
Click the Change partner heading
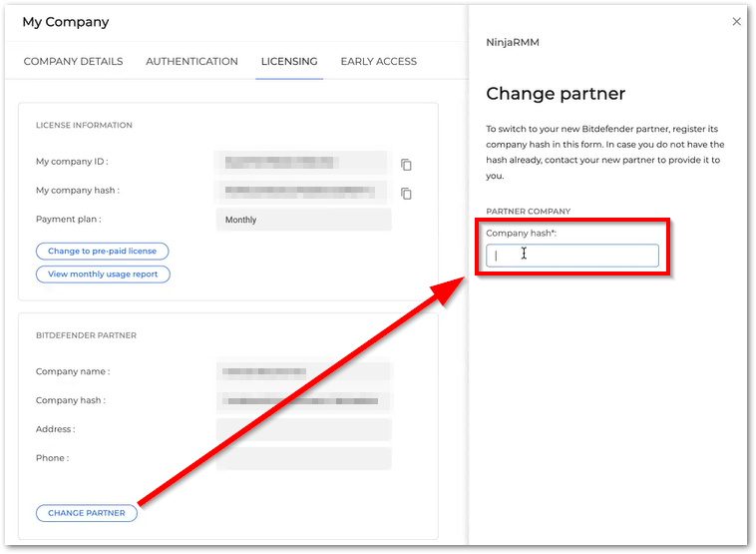[x=556, y=94]
